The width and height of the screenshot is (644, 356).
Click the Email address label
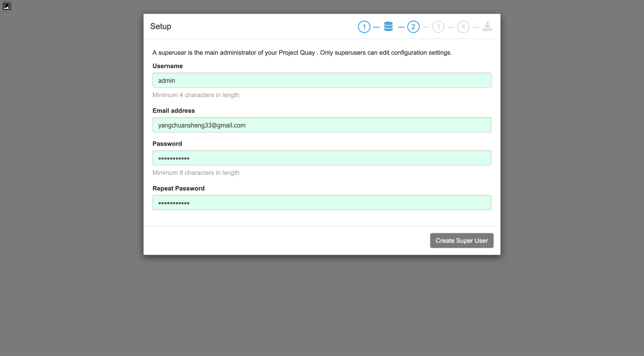coord(174,111)
